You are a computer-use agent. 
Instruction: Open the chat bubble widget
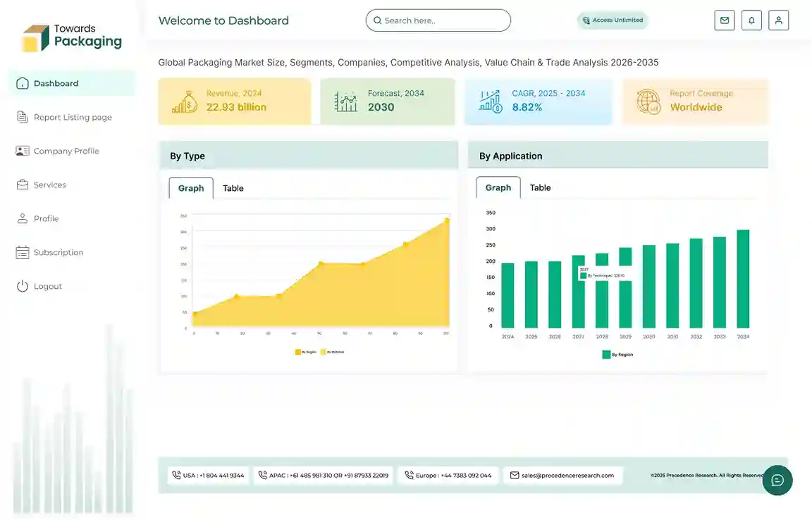(x=777, y=480)
